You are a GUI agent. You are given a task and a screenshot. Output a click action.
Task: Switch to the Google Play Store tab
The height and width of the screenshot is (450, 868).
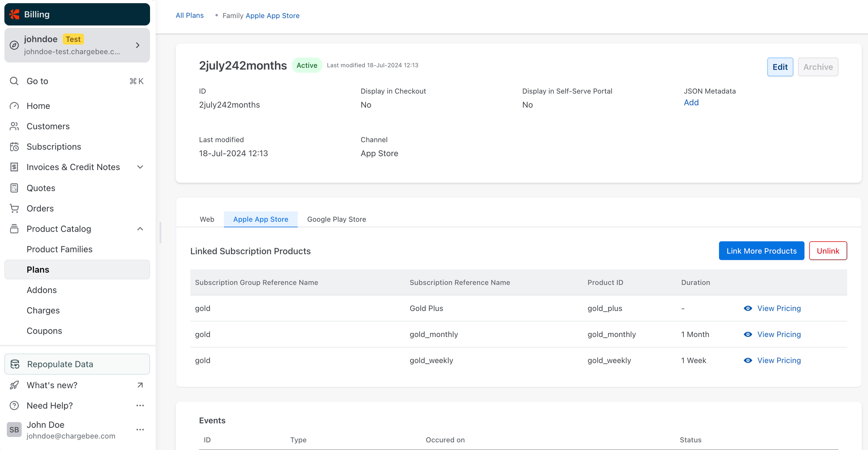[336, 219]
